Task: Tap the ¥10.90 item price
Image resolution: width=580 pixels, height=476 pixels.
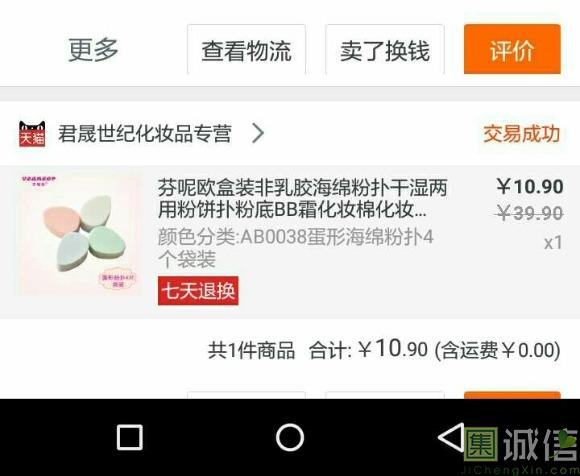Action: point(530,186)
